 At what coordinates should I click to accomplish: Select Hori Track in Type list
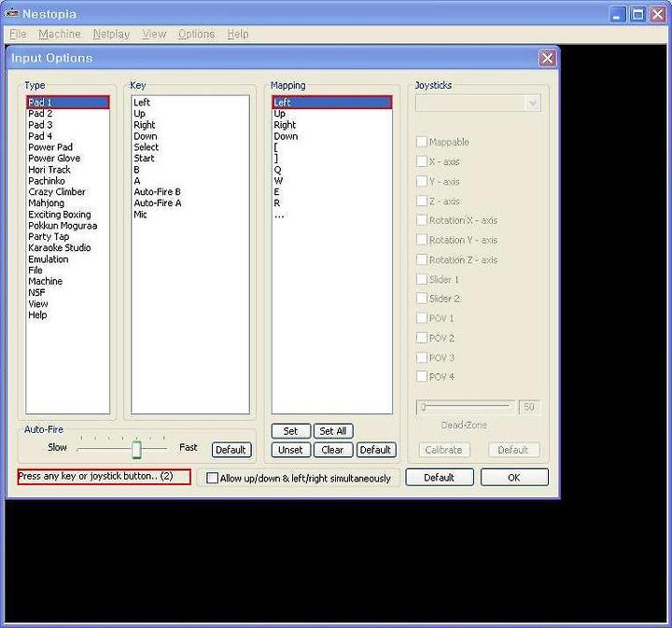click(x=67, y=169)
